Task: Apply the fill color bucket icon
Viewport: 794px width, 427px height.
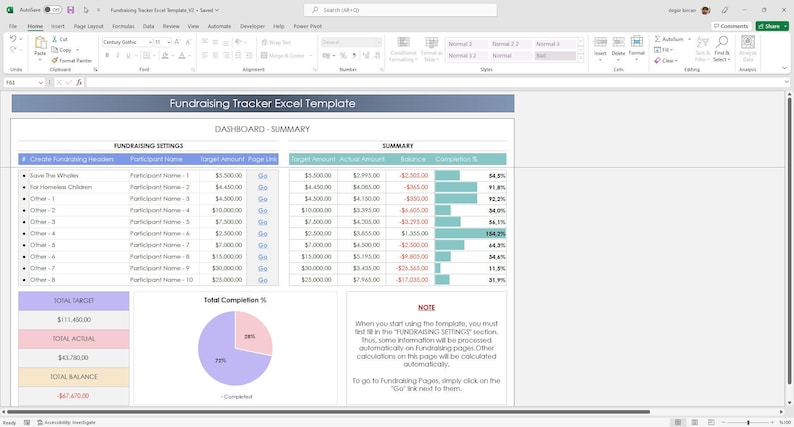Action: (x=165, y=55)
